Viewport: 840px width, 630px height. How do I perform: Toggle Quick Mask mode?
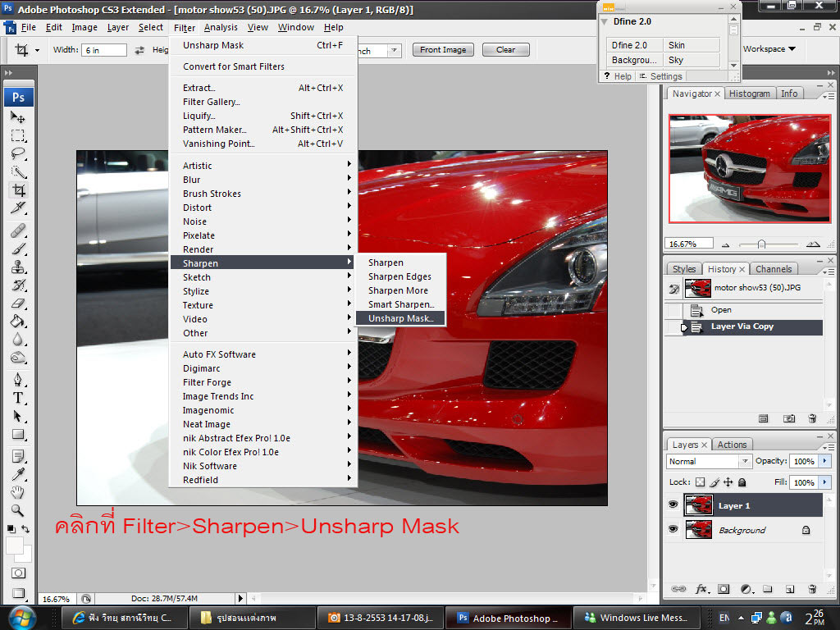point(18,573)
